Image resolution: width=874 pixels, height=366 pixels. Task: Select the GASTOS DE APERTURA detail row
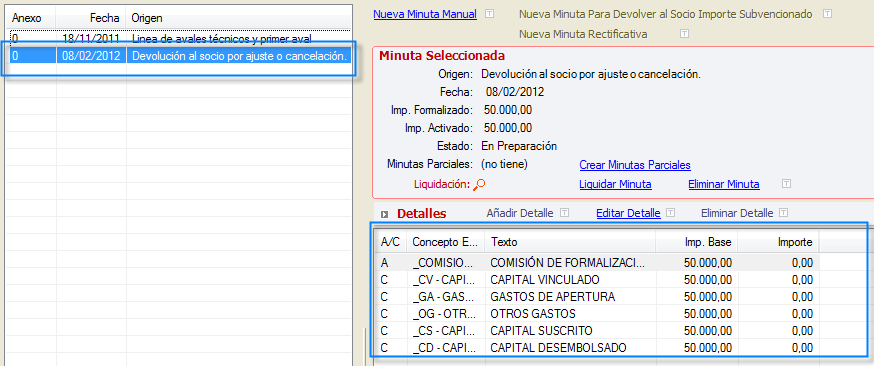pos(598,297)
